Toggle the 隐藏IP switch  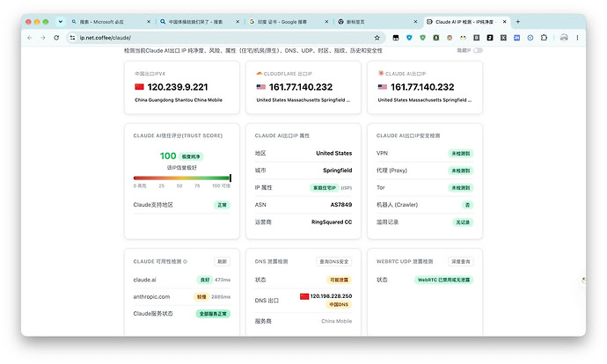[478, 50]
